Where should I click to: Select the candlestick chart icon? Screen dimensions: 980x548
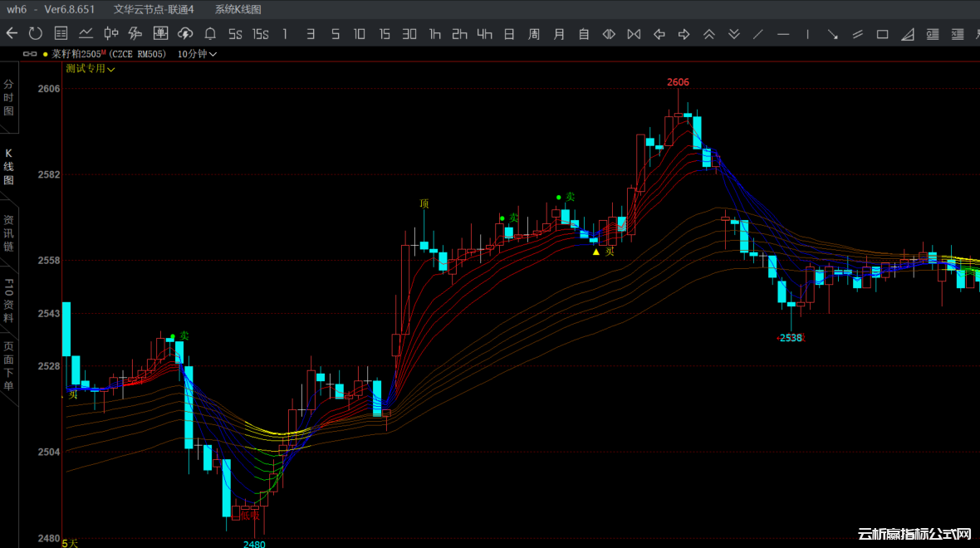click(x=110, y=34)
